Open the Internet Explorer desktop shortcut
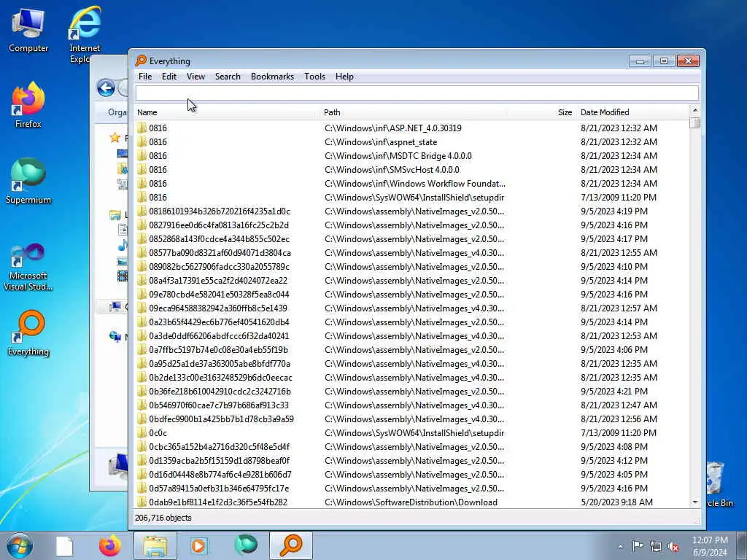 pyautogui.click(x=85, y=34)
